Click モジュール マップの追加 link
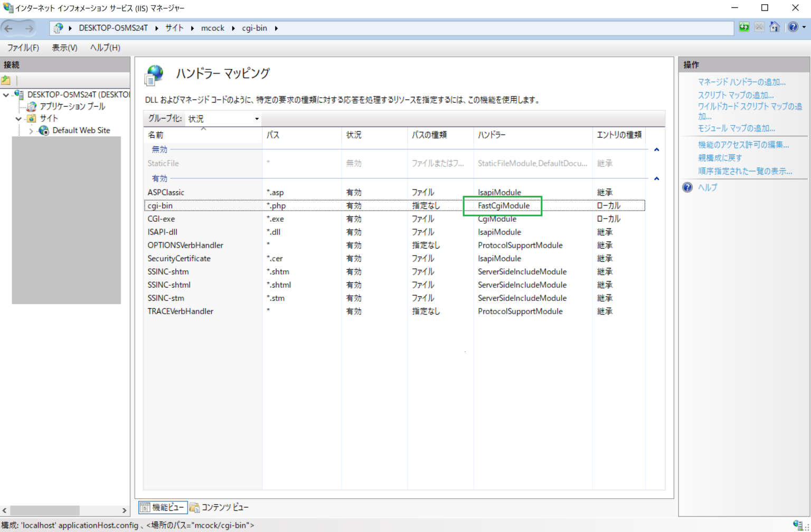This screenshot has width=811, height=532. [x=736, y=128]
